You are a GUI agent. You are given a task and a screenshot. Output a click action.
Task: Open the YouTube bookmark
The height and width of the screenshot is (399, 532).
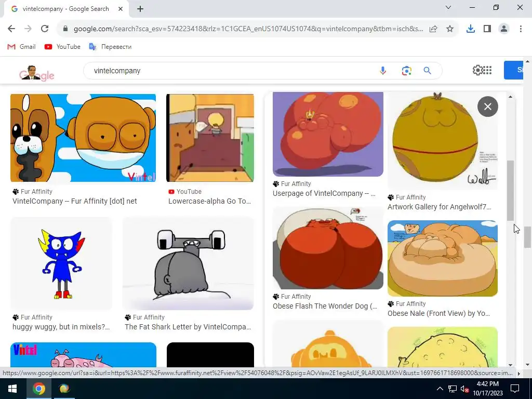pos(62,47)
